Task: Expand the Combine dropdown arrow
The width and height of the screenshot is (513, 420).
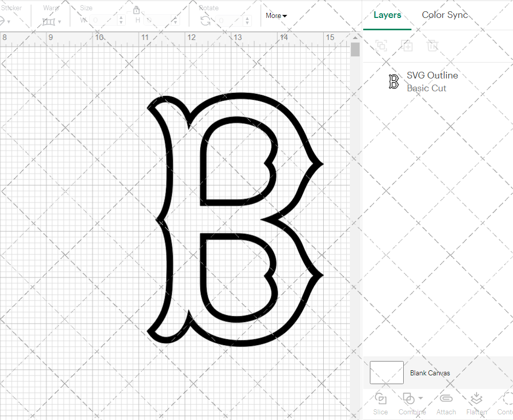Action: point(421,398)
